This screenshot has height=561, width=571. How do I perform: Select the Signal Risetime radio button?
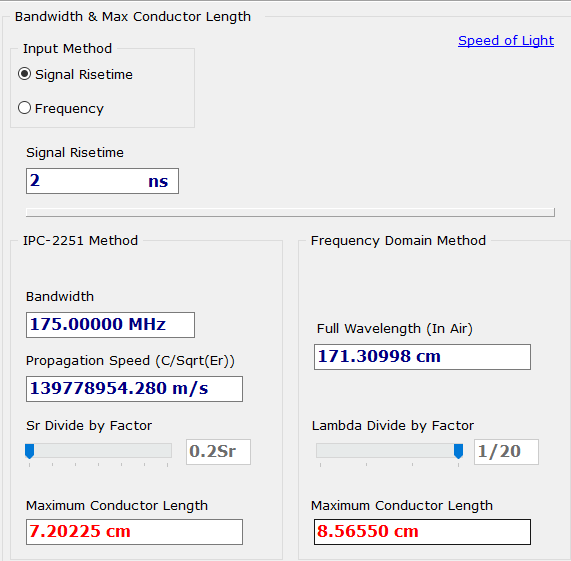24,74
